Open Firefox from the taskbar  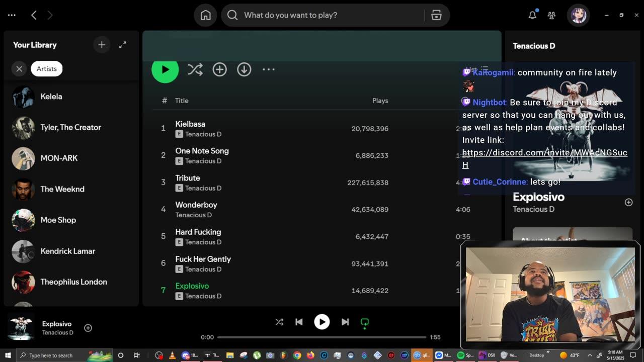pyautogui.click(x=310, y=355)
